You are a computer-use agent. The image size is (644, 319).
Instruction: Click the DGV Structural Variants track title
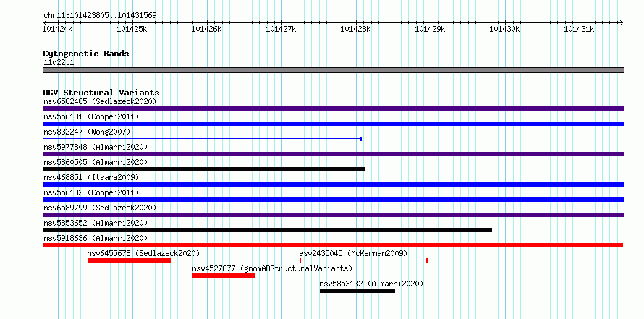point(101,93)
